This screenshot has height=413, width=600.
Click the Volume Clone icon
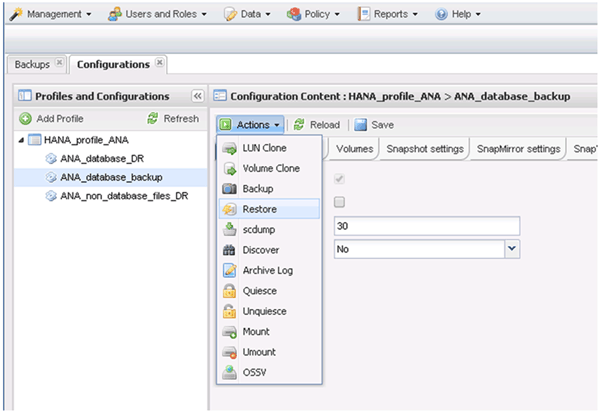click(x=230, y=168)
